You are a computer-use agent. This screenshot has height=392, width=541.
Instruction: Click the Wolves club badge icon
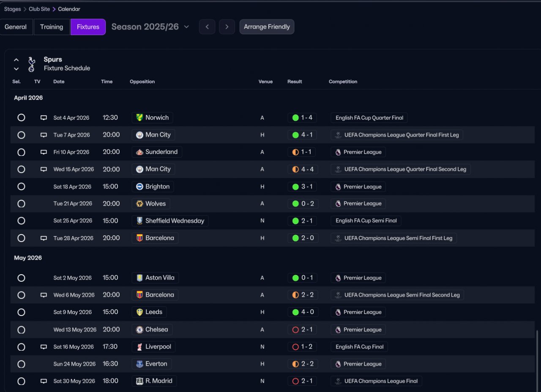click(x=139, y=204)
